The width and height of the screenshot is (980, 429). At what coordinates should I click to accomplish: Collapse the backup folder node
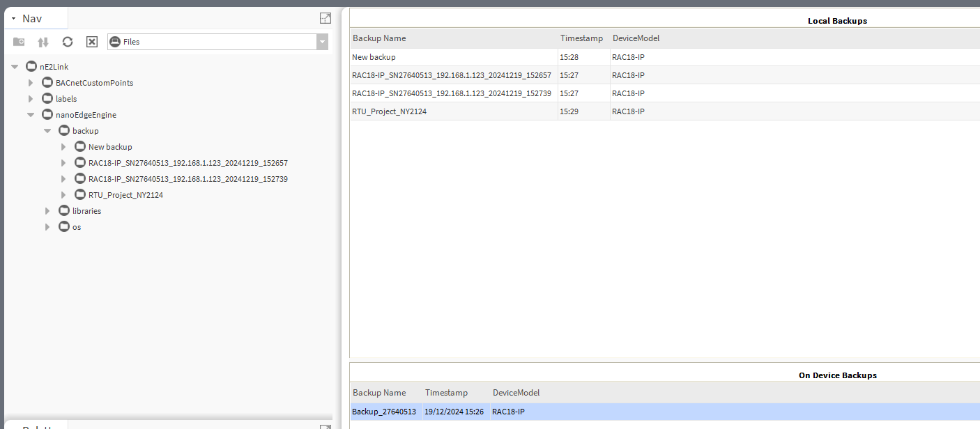[x=47, y=131]
